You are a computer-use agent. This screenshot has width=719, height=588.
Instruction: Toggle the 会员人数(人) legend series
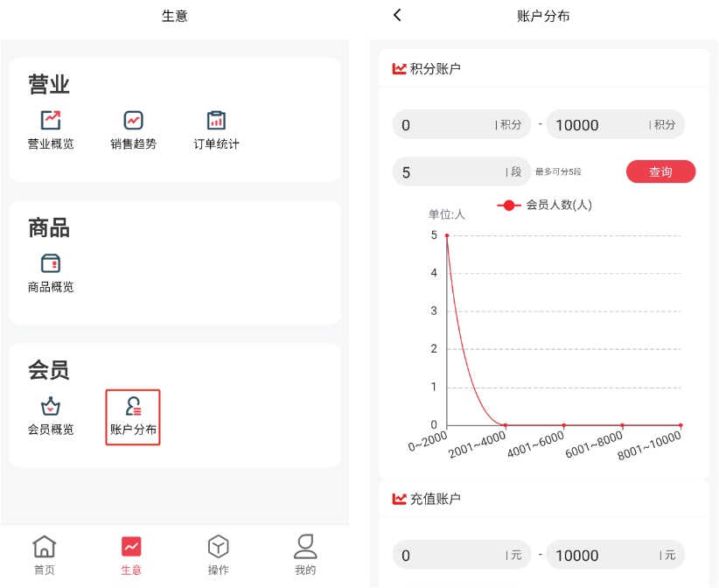(544, 205)
